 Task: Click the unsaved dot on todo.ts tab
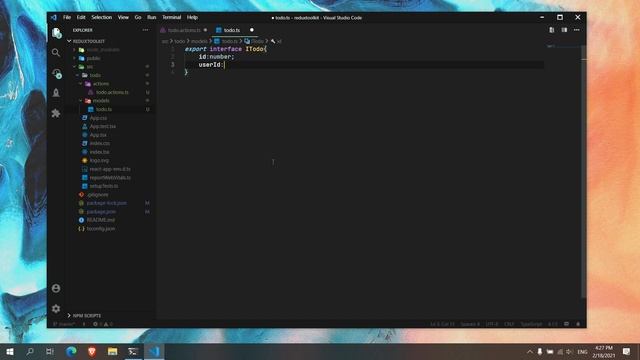click(251, 30)
